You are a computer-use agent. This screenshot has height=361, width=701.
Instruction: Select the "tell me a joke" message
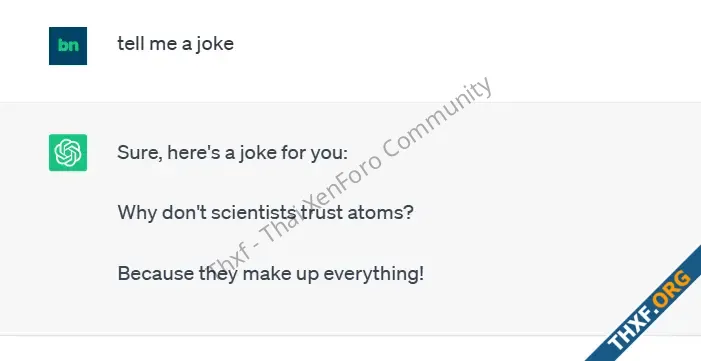coord(176,44)
